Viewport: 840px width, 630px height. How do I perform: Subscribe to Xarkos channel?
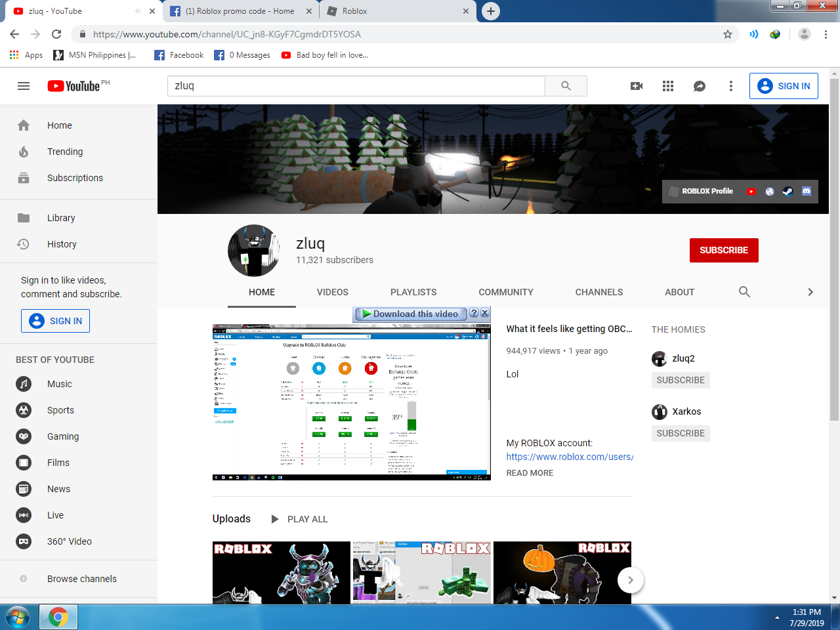[681, 433]
